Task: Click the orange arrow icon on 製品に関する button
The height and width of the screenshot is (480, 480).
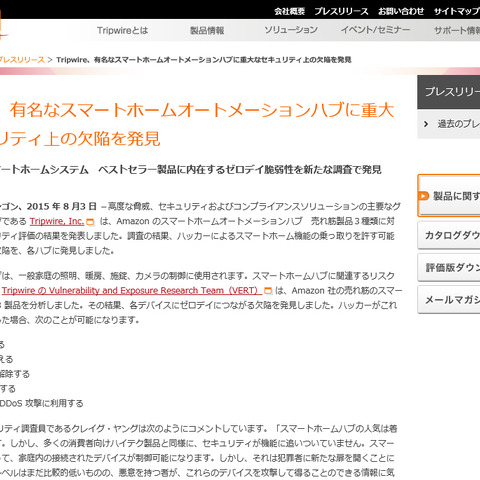Action: [424, 196]
